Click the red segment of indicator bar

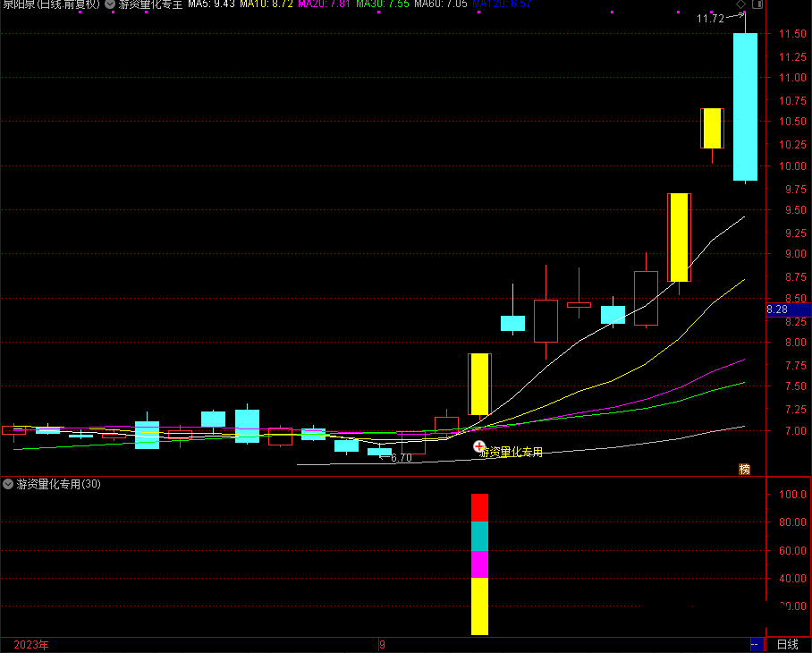[480, 506]
